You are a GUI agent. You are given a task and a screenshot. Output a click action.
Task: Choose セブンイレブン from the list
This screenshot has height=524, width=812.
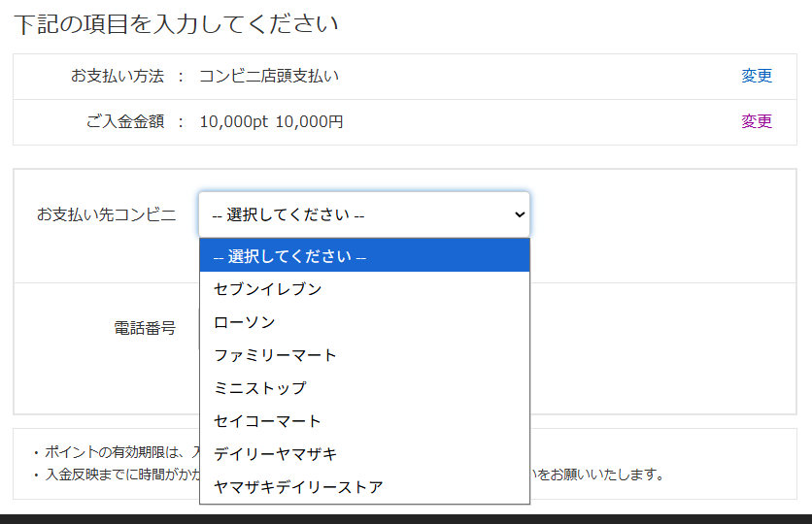[364, 288]
